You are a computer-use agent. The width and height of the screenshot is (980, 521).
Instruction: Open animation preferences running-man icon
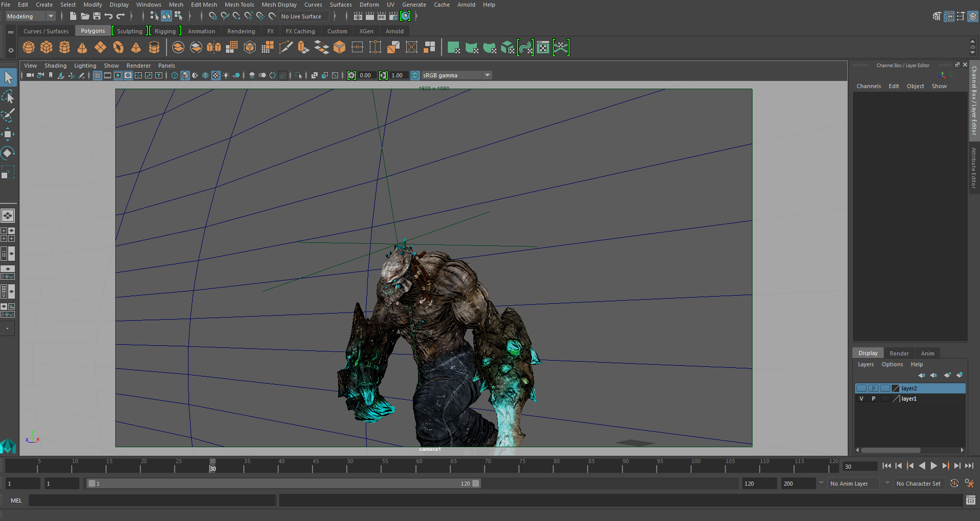969,483
